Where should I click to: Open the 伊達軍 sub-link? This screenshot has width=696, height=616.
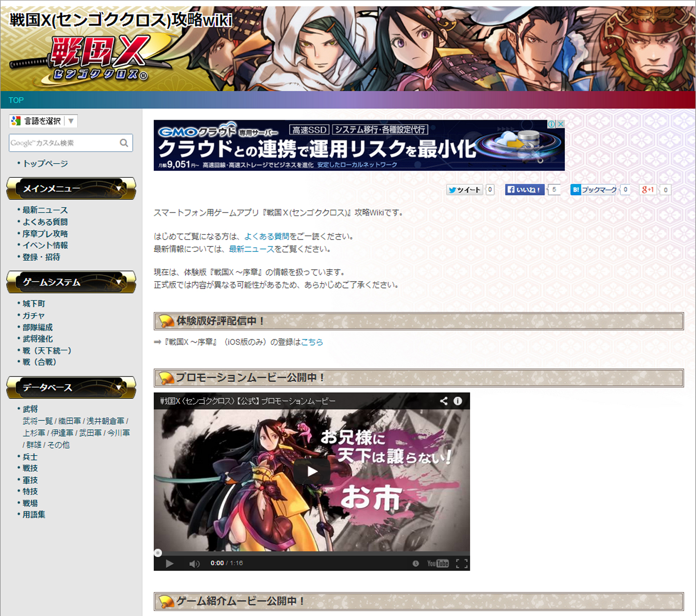pyautogui.click(x=62, y=433)
